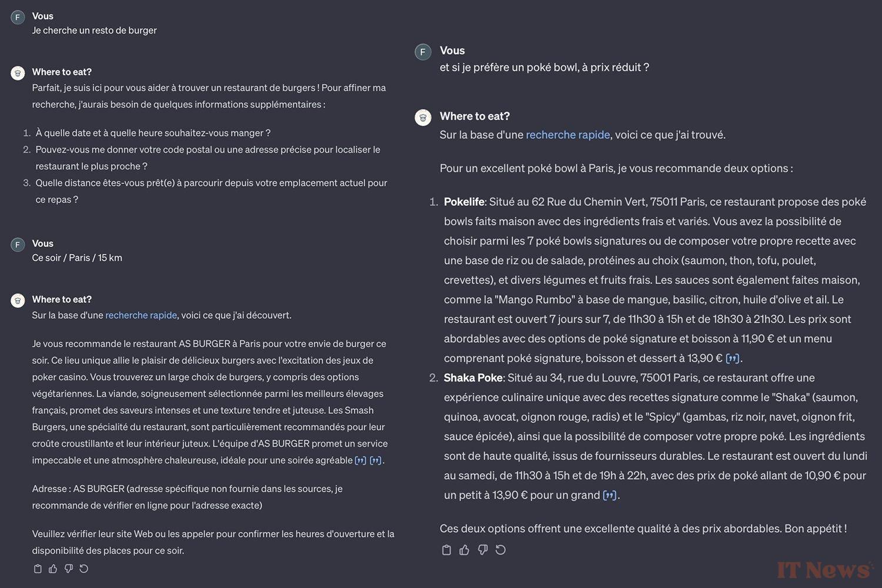Give thumbs down to the AS BURGER reply

click(x=68, y=569)
